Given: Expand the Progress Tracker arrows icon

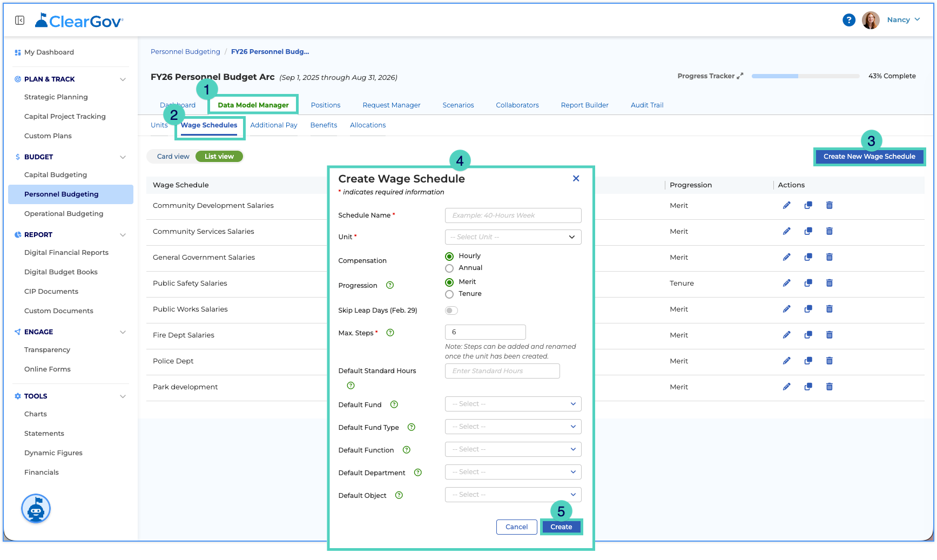Looking at the screenshot, I should click(740, 76).
